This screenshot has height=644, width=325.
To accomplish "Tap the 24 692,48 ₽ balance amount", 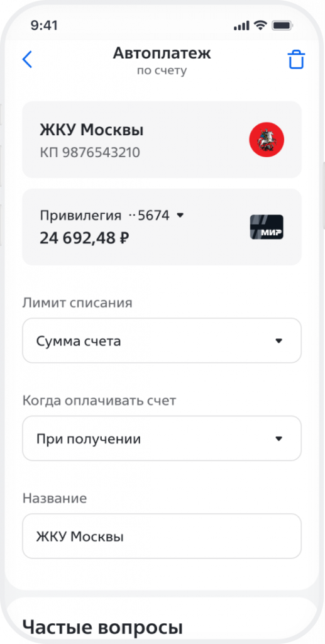I will click(84, 237).
